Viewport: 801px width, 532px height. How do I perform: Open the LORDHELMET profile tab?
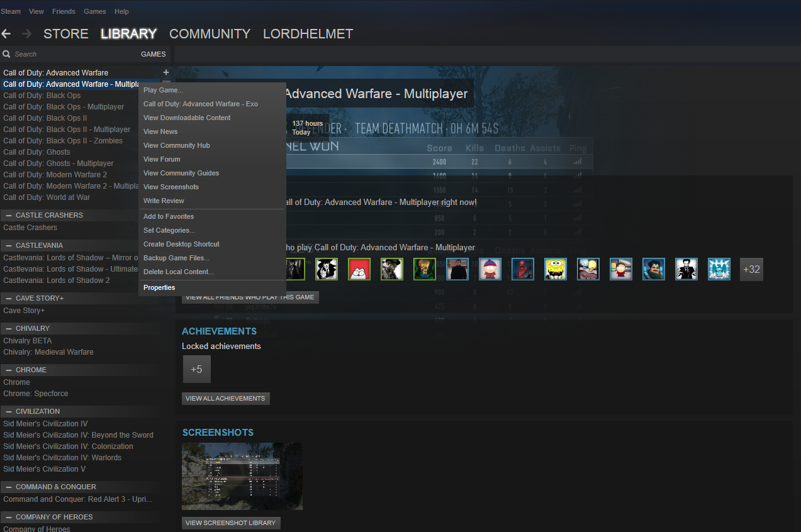[308, 34]
